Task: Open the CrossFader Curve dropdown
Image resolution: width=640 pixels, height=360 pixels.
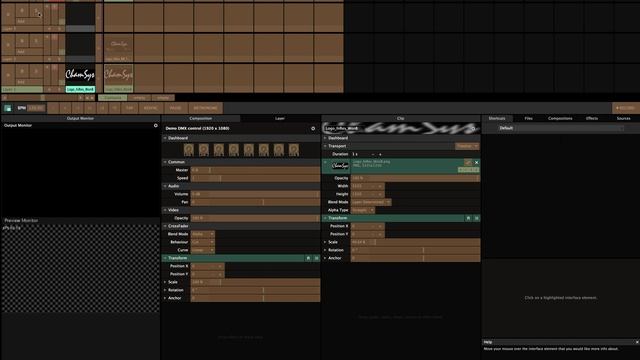Action: (x=203, y=250)
